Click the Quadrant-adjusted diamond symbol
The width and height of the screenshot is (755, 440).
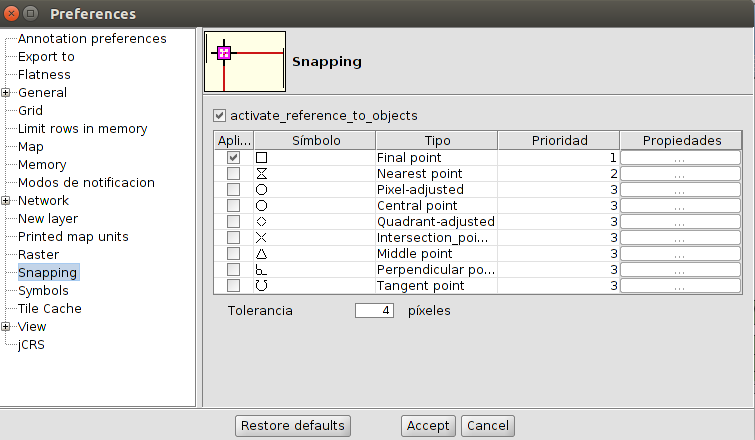(x=262, y=222)
